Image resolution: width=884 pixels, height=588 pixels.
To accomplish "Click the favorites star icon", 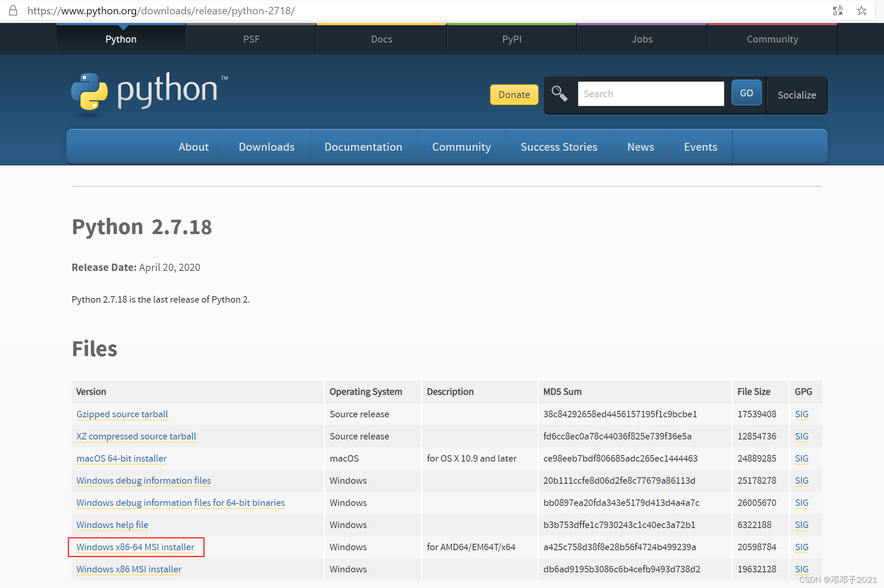I will click(x=862, y=10).
